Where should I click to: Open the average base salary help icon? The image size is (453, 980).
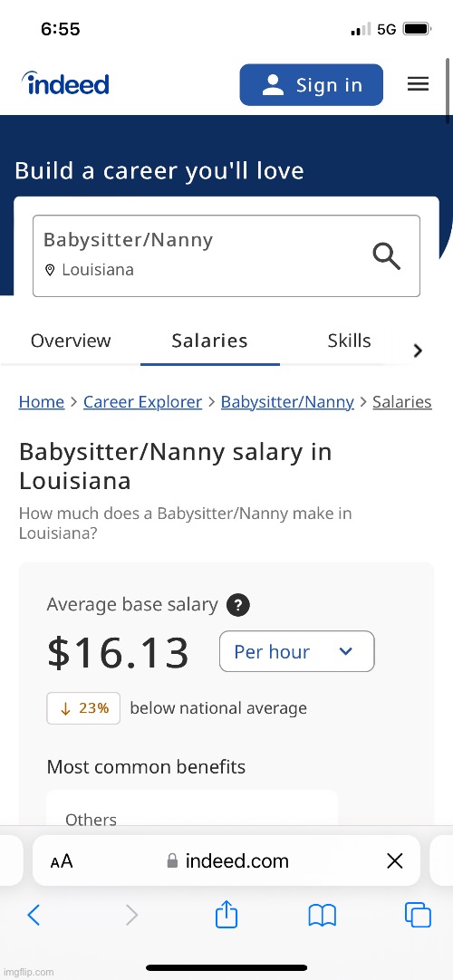tap(238, 605)
